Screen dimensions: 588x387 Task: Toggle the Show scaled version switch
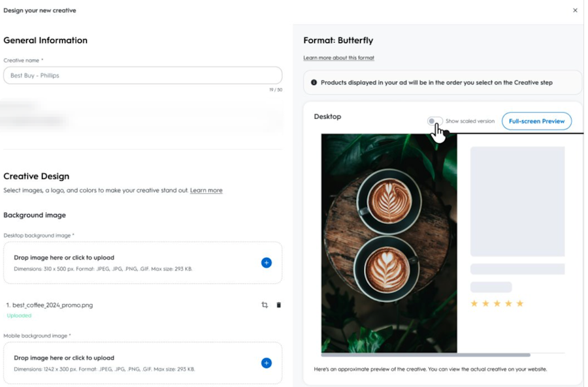[434, 121]
